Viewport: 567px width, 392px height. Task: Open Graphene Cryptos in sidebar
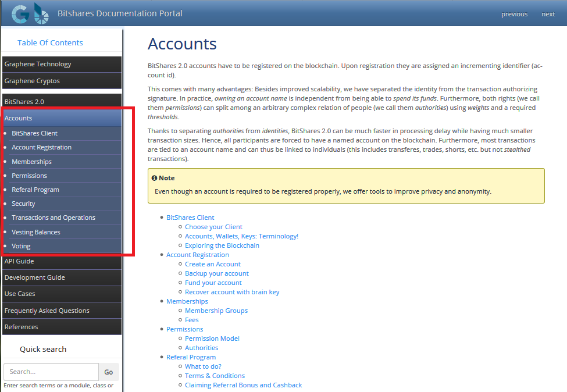62,81
